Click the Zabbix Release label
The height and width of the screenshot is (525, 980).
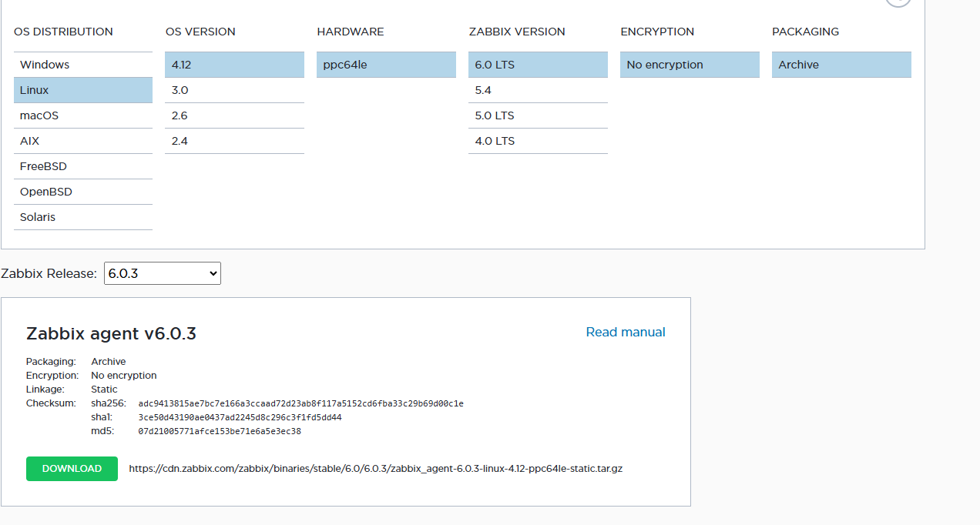pyautogui.click(x=49, y=274)
